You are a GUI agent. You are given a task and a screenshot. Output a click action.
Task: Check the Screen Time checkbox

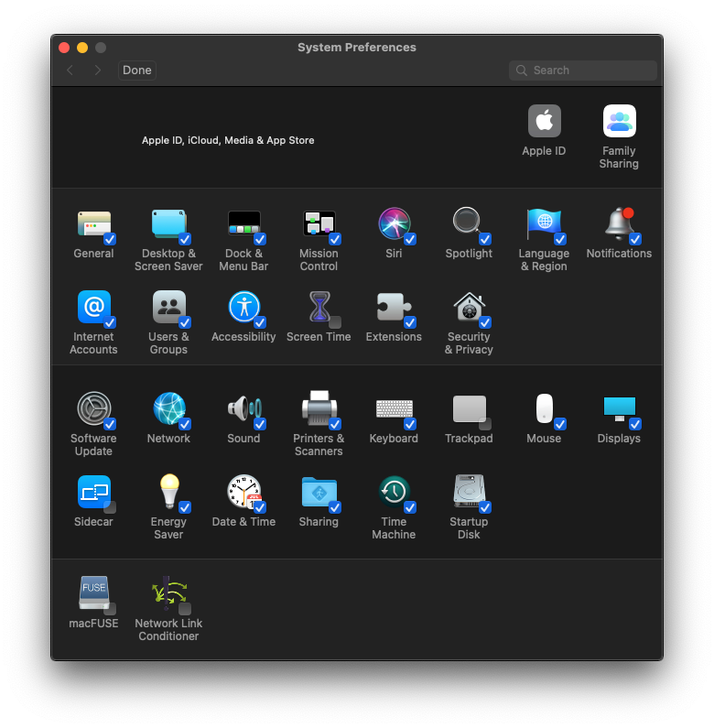tap(335, 322)
